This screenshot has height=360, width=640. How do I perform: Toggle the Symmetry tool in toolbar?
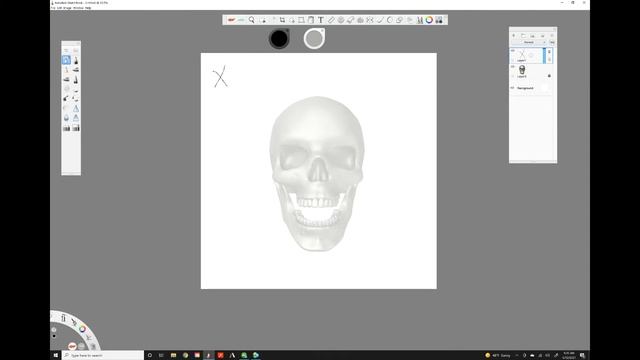point(370,20)
